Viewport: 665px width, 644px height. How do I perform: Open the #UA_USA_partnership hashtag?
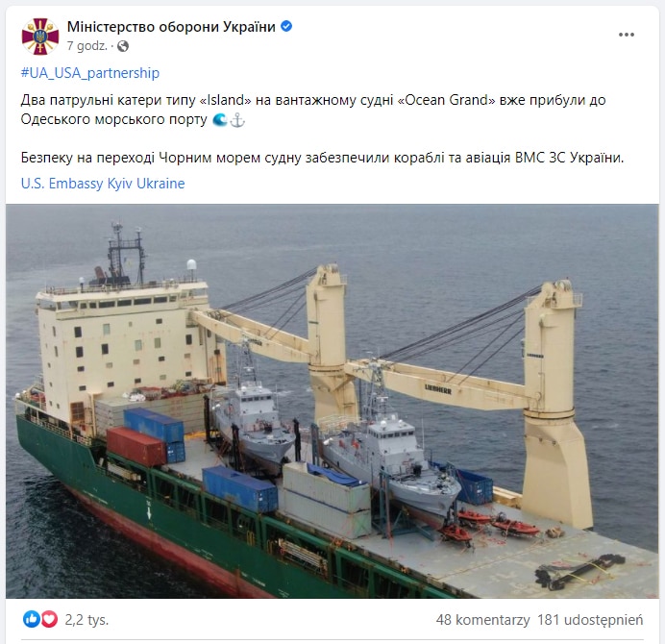[90, 73]
